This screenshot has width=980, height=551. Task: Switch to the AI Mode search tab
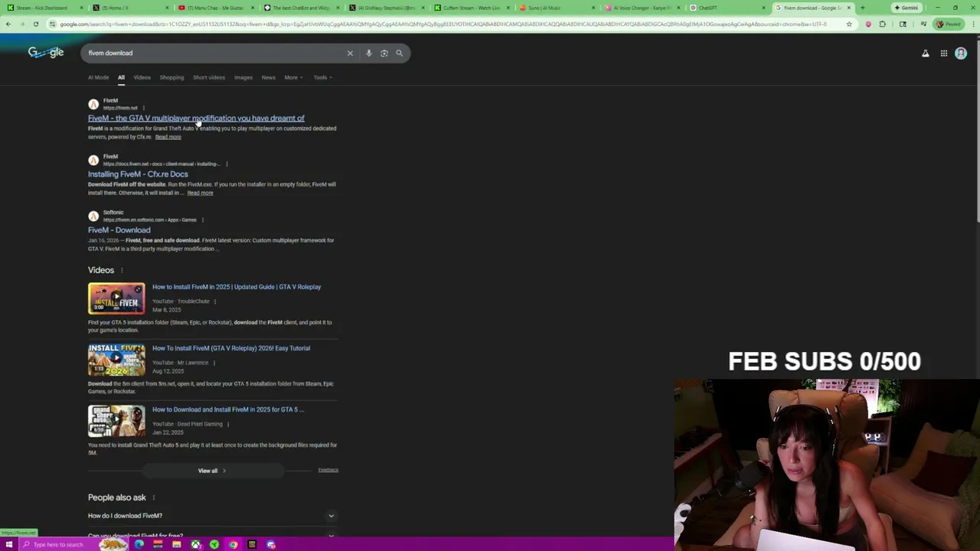pyautogui.click(x=98, y=77)
